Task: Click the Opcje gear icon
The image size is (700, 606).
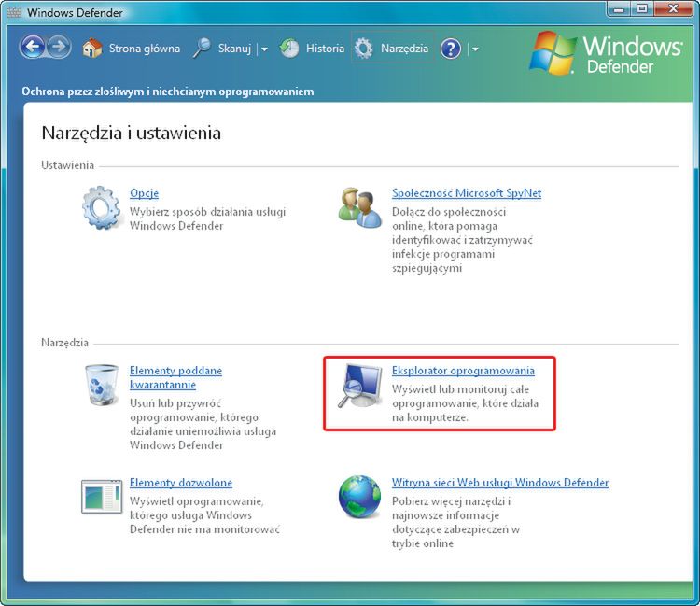Action: click(x=102, y=207)
